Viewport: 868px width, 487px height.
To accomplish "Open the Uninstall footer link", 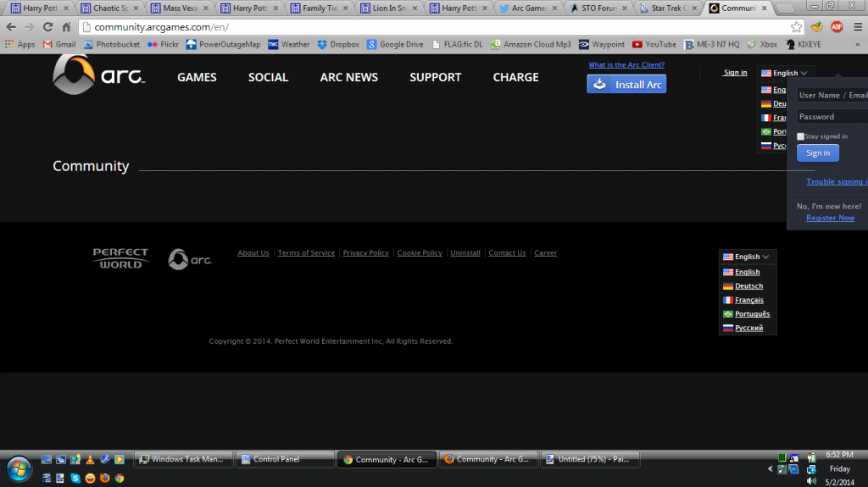I will click(465, 253).
